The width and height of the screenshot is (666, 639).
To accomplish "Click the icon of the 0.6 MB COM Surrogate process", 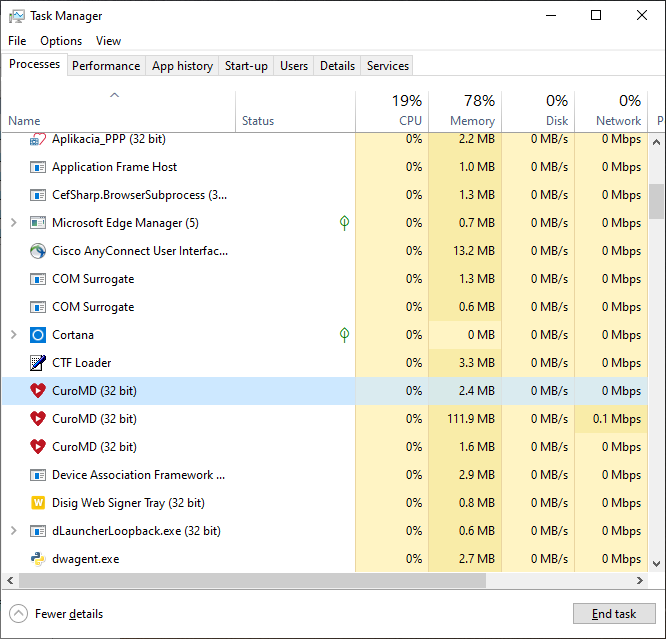I will click(38, 307).
